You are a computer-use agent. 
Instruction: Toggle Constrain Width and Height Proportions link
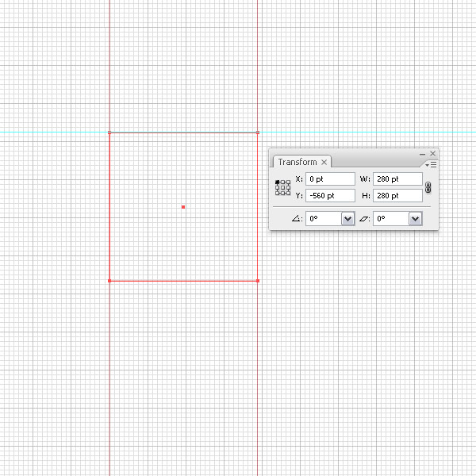428,187
